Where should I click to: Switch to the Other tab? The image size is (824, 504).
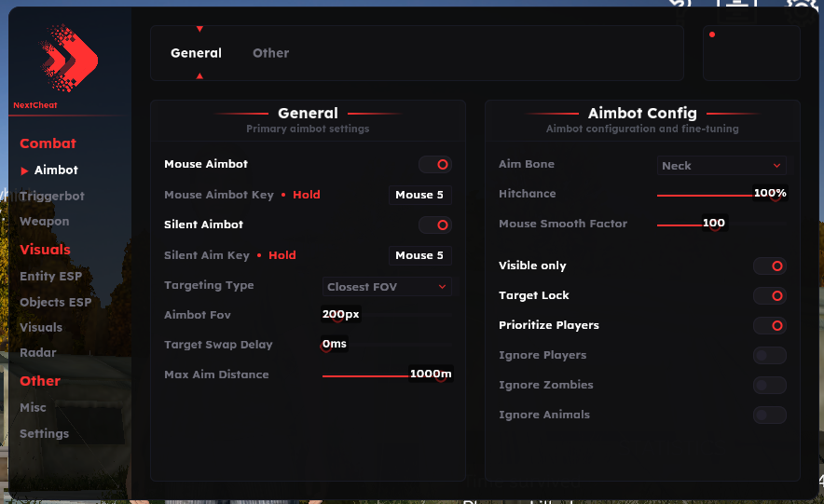pyautogui.click(x=270, y=53)
